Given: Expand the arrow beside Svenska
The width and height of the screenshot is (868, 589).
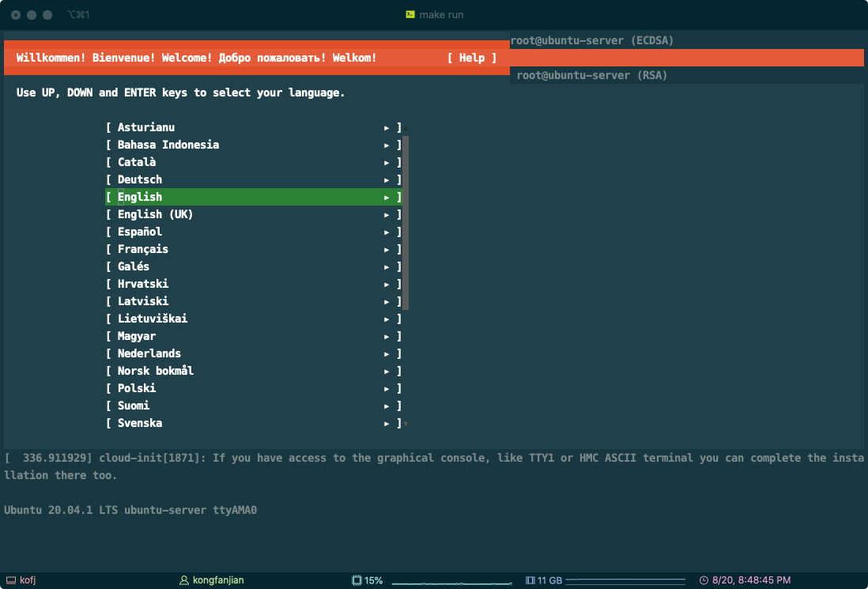Looking at the screenshot, I should (x=387, y=424).
